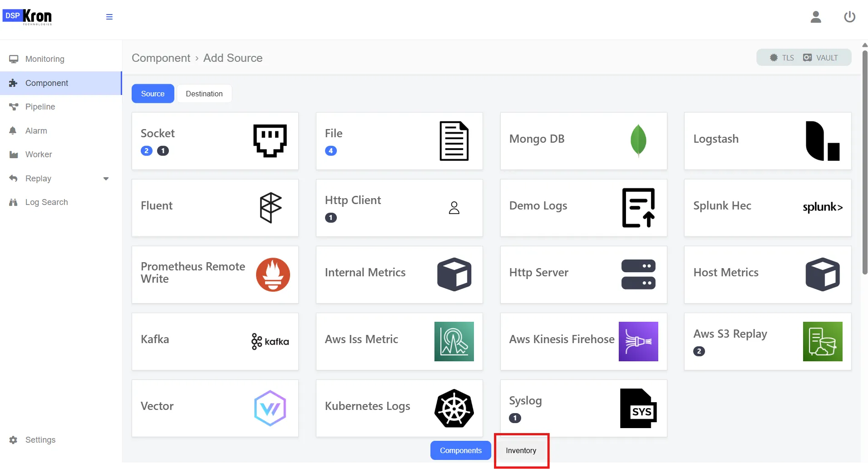
Task: Click the Kafka logo
Action: (x=270, y=341)
